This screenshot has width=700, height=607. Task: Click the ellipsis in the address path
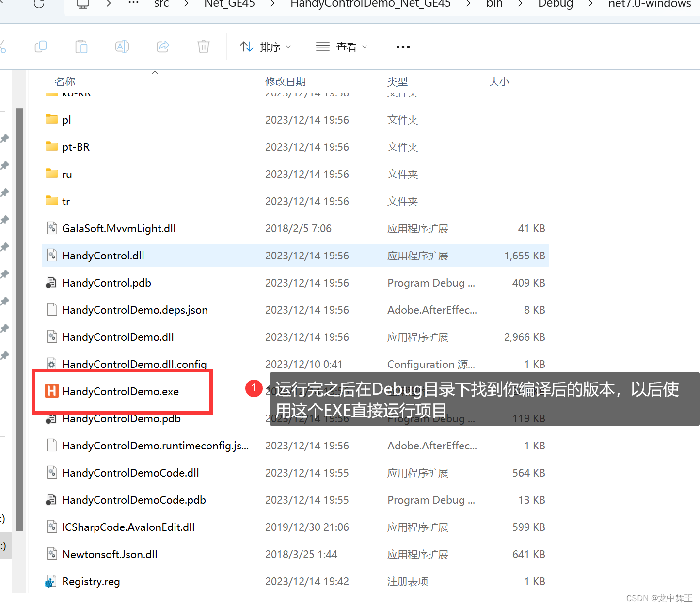(x=133, y=3)
